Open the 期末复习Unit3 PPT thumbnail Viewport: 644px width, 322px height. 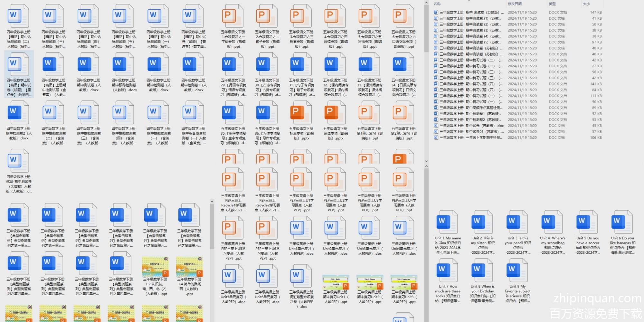(x=404, y=282)
